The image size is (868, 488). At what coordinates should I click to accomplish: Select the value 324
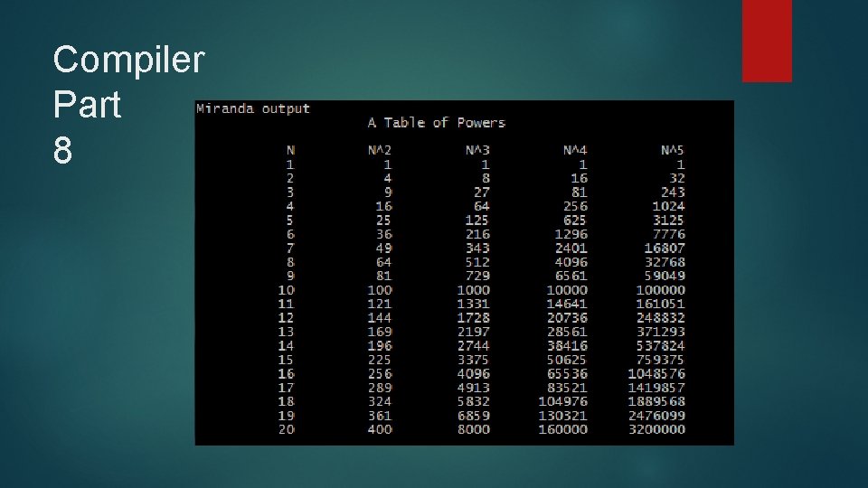tap(380, 401)
